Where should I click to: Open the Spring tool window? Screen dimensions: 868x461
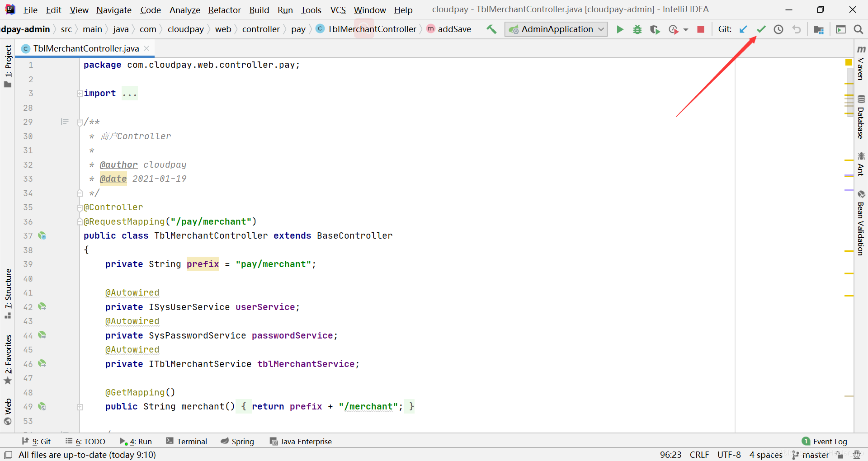[237, 442]
